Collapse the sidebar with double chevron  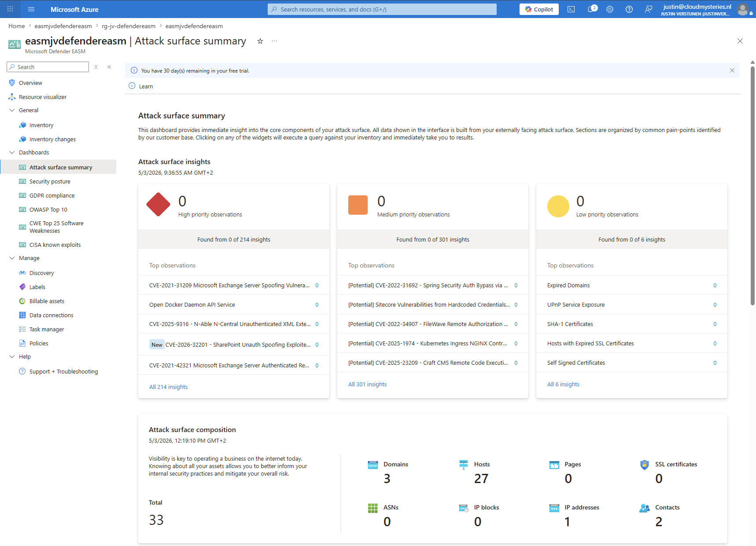pyautogui.click(x=109, y=67)
